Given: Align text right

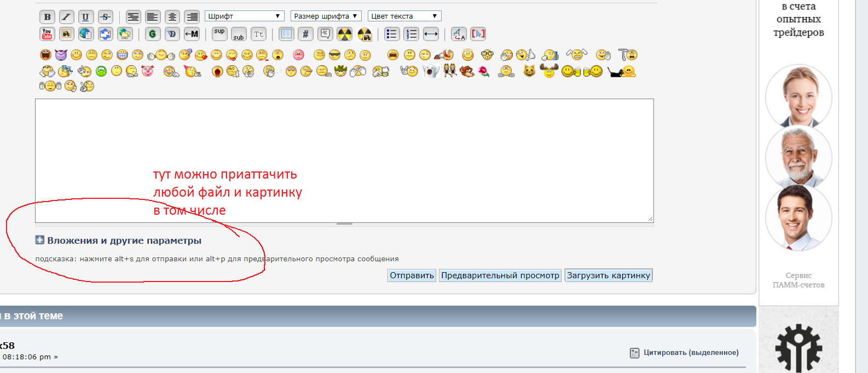Looking at the screenshot, I should (192, 17).
